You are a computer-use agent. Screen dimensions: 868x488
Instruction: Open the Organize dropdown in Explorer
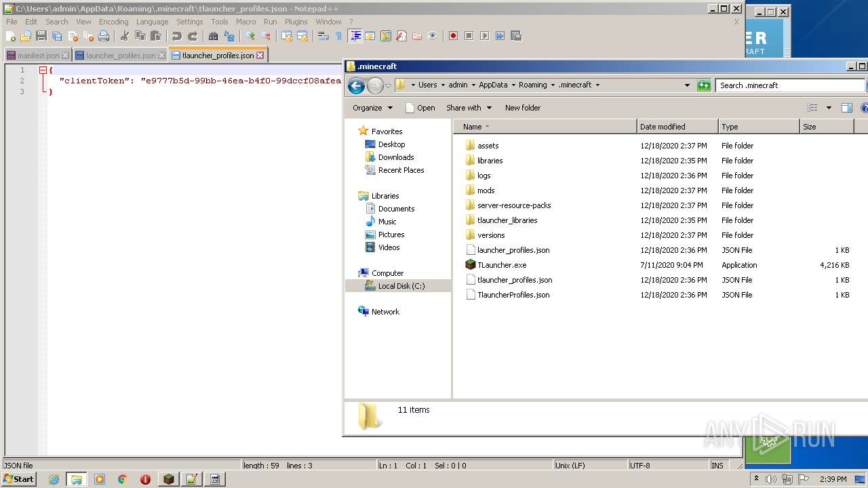372,108
